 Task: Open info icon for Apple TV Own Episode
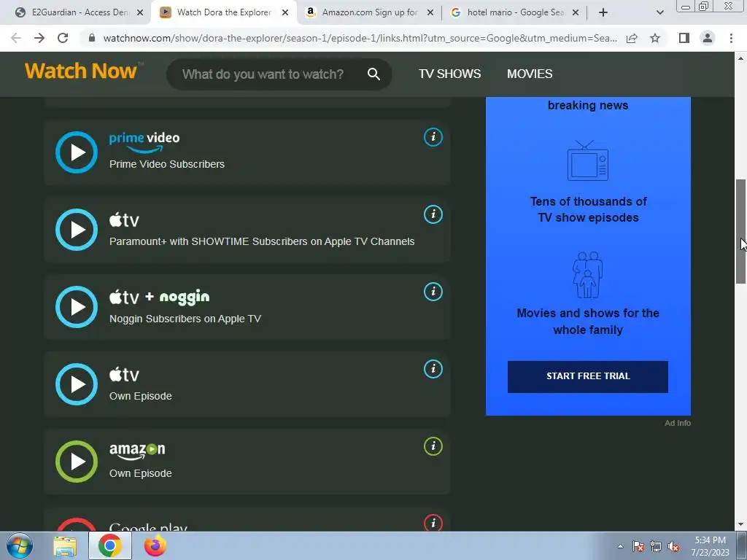click(433, 368)
